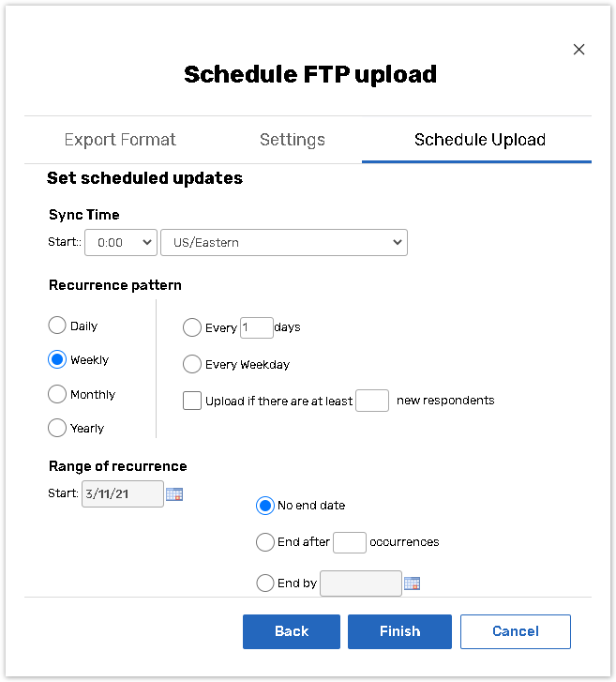Open the Settings tab
The image size is (616, 682).
click(293, 140)
